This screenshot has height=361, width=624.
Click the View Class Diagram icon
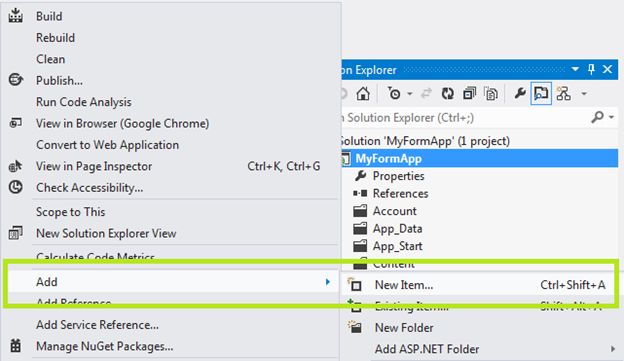tap(564, 94)
